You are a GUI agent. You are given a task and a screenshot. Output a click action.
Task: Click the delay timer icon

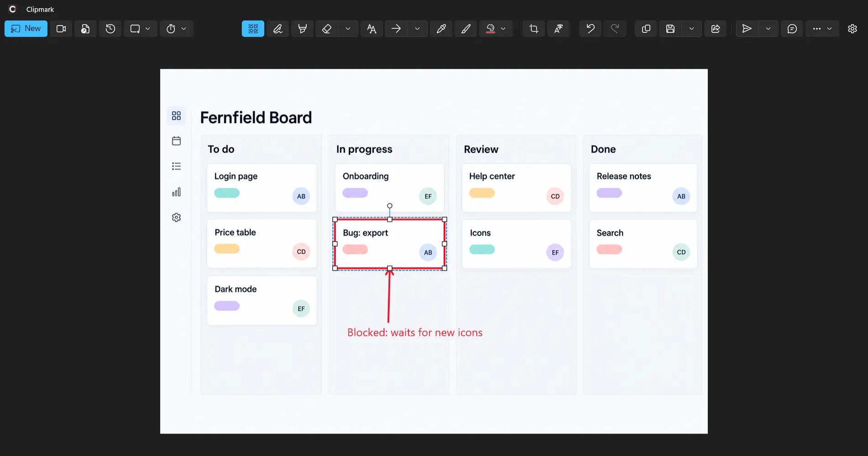171,29
